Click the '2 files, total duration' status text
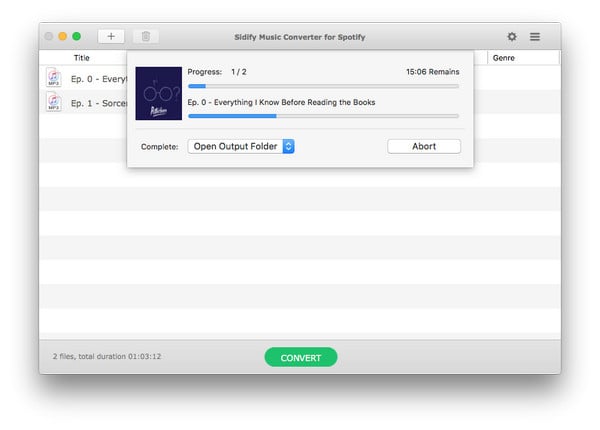The image size is (600, 430). [x=107, y=356]
